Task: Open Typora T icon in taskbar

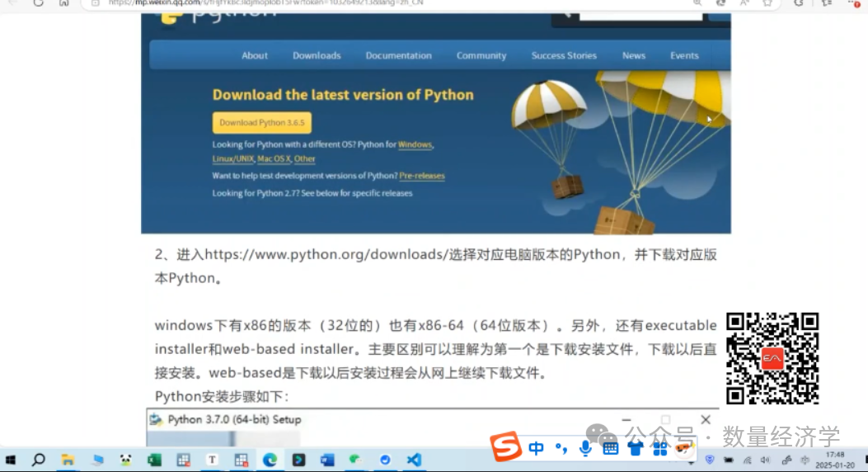Action: click(212, 460)
